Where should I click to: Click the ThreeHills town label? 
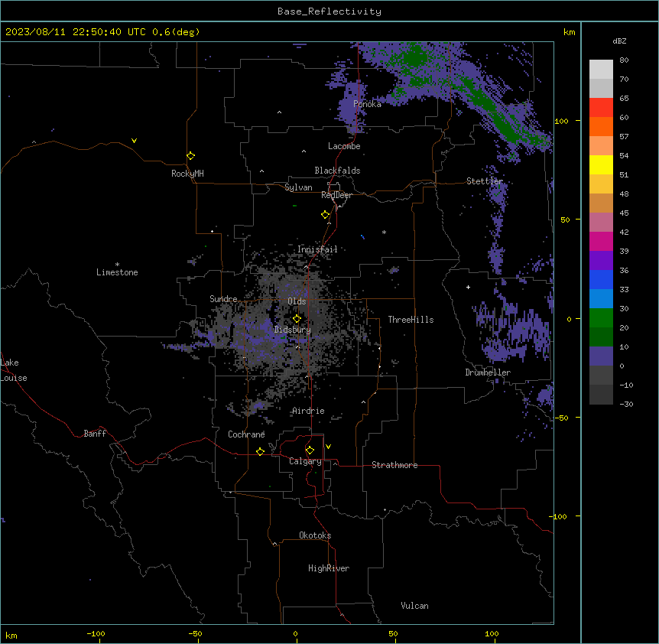[411, 320]
